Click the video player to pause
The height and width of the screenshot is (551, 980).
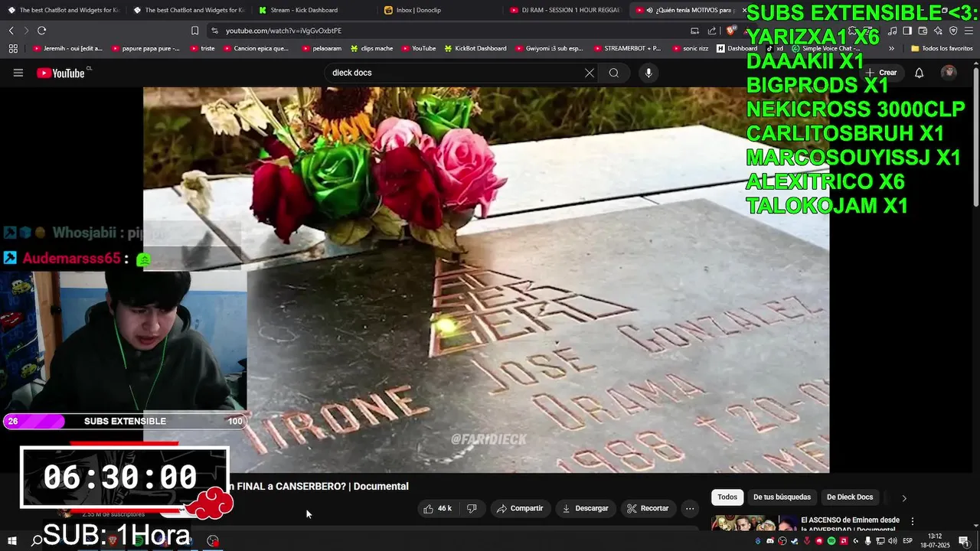click(x=485, y=279)
